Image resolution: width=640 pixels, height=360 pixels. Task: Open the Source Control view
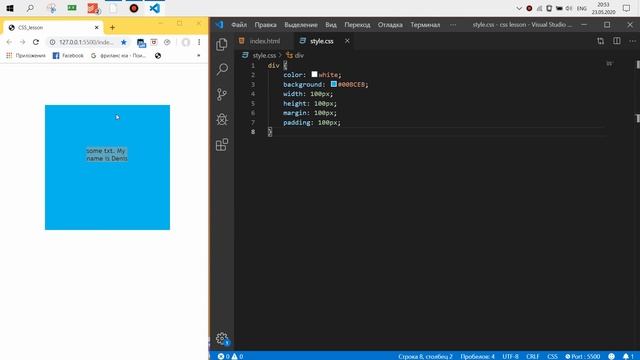click(222, 94)
